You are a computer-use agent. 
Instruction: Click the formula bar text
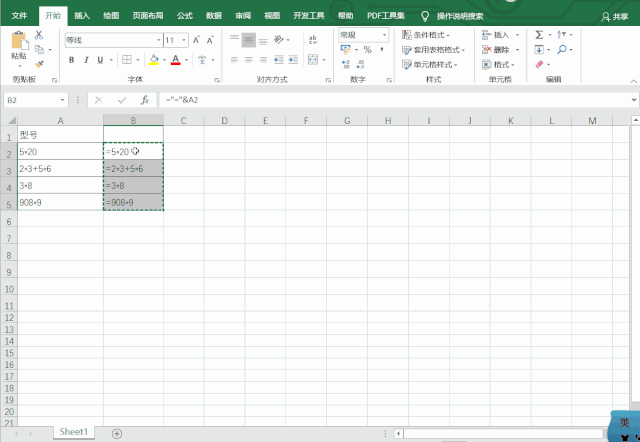(182, 100)
